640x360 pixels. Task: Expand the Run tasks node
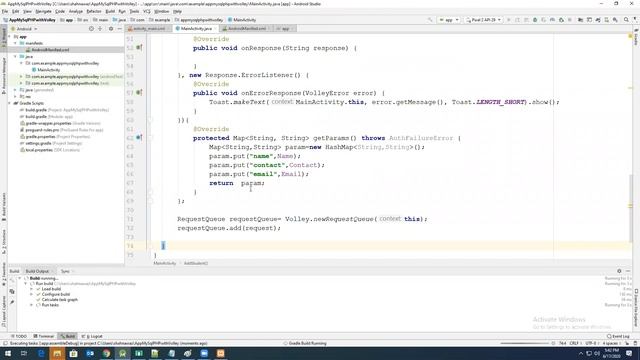(31, 305)
